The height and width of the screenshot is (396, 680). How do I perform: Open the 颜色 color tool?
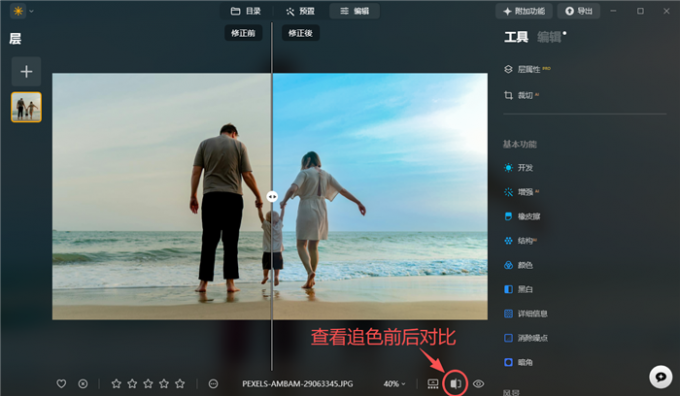point(519,265)
